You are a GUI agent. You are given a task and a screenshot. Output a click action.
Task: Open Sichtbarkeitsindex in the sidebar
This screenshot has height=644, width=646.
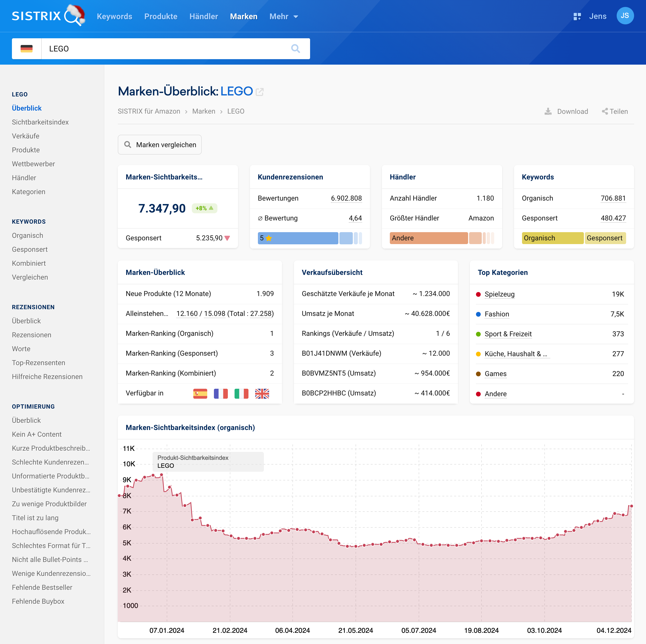click(40, 122)
